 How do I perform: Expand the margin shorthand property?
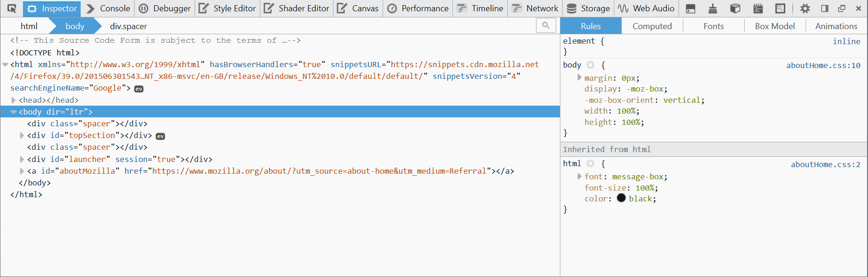pyautogui.click(x=580, y=77)
